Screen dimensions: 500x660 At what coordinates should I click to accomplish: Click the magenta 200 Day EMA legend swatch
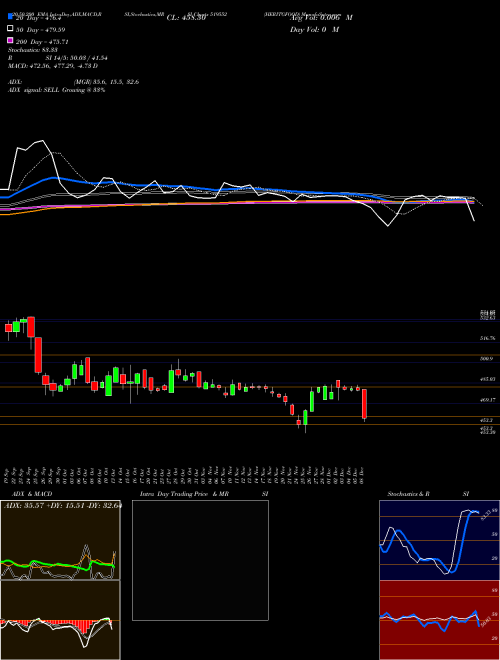(10, 40)
